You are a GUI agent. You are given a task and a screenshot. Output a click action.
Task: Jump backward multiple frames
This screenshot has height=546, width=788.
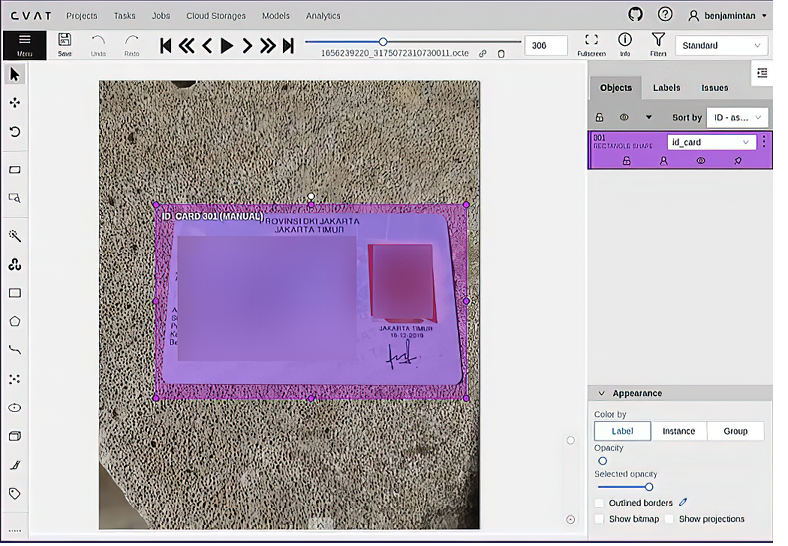186,46
